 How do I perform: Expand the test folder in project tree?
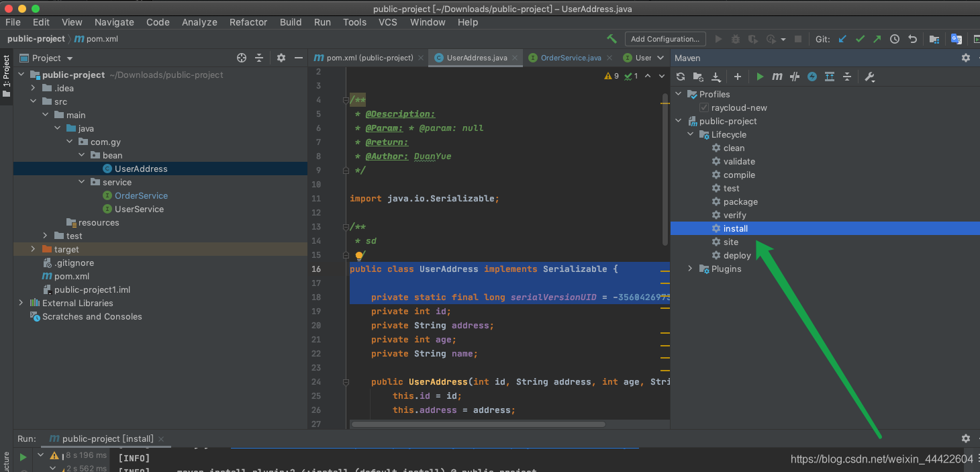click(x=46, y=236)
